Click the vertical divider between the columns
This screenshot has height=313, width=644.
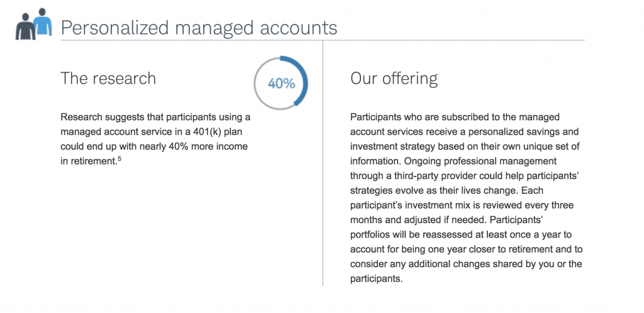pyautogui.click(x=323, y=163)
